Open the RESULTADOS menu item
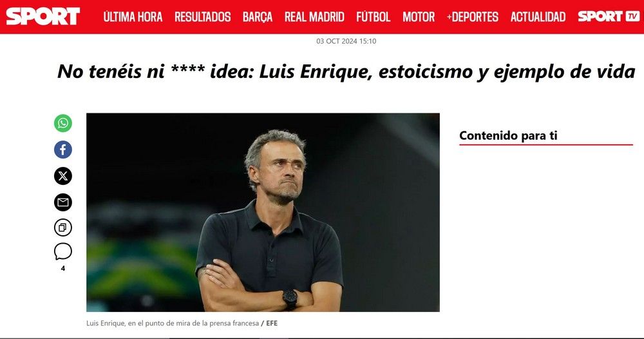This screenshot has height=339, width=644. click(202, 17)
